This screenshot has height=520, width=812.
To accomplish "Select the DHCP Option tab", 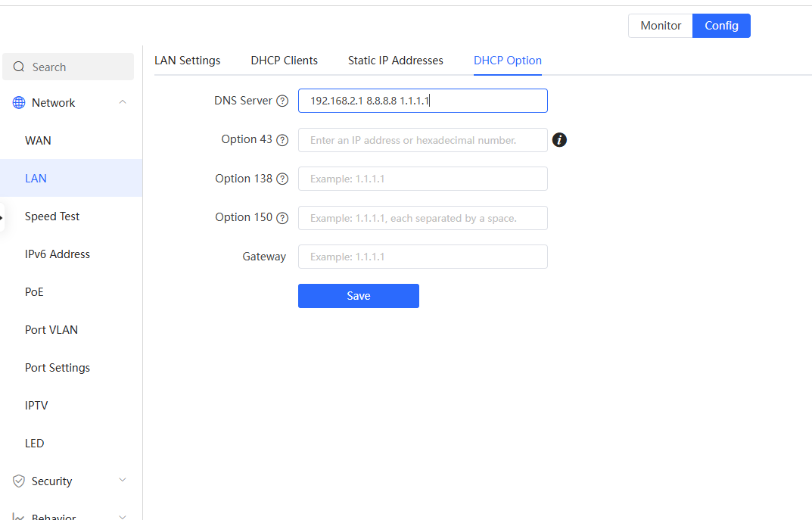I will pyautogui.click(x=508, y=61).
